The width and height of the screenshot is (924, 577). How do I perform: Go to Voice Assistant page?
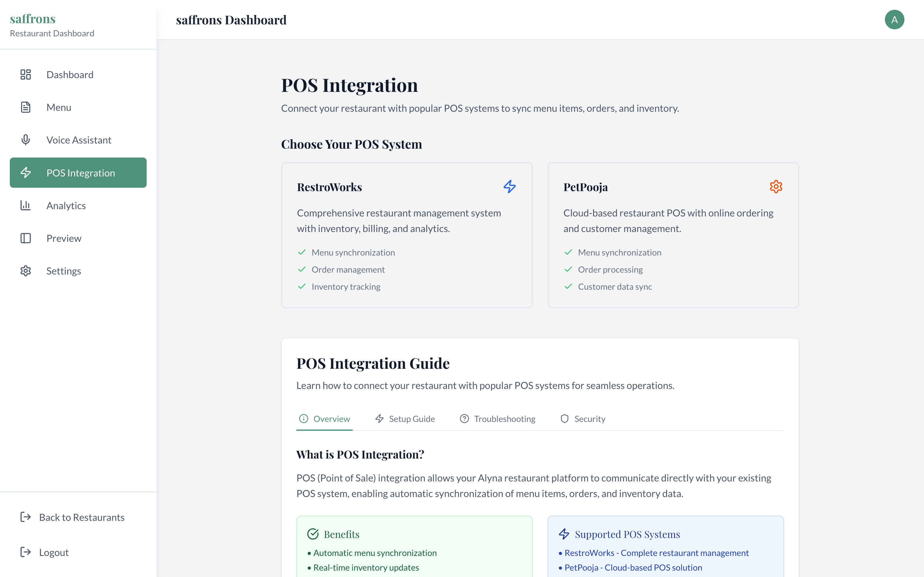click(x=79, y=140)
